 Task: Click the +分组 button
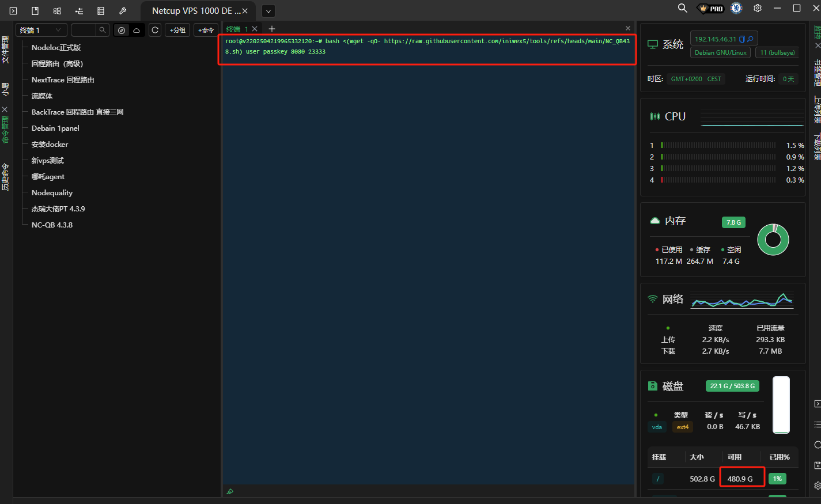[x=177, y=30]
